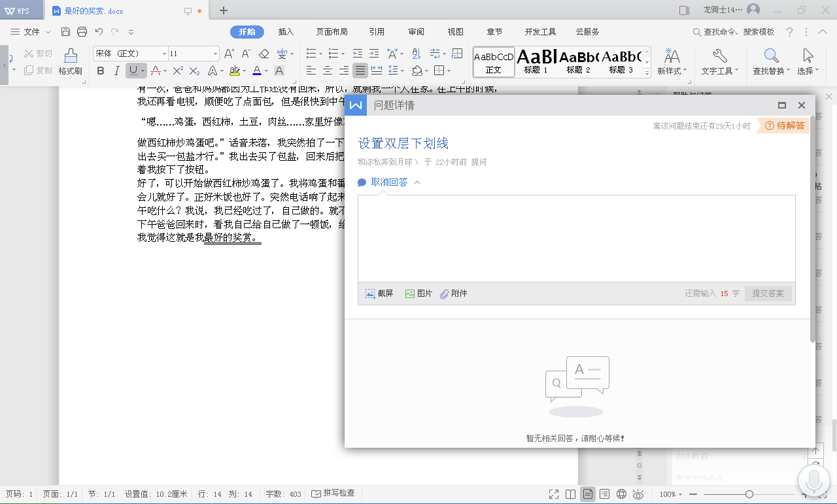Viewport: 837px width, 504px height.
Task: Open the line spacing dropdown arrow
Action: pyautogui.click(x=402, y=71)
